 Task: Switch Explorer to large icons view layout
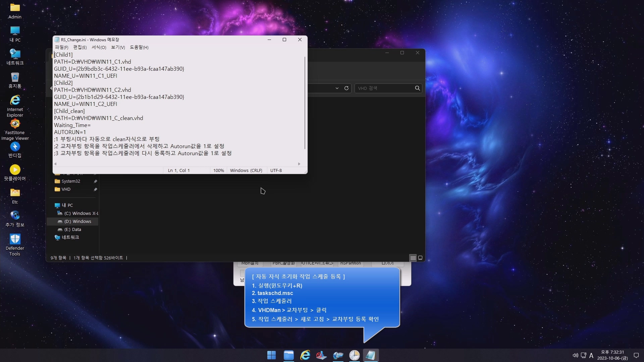pyautogui.click(x=420, y=258)
